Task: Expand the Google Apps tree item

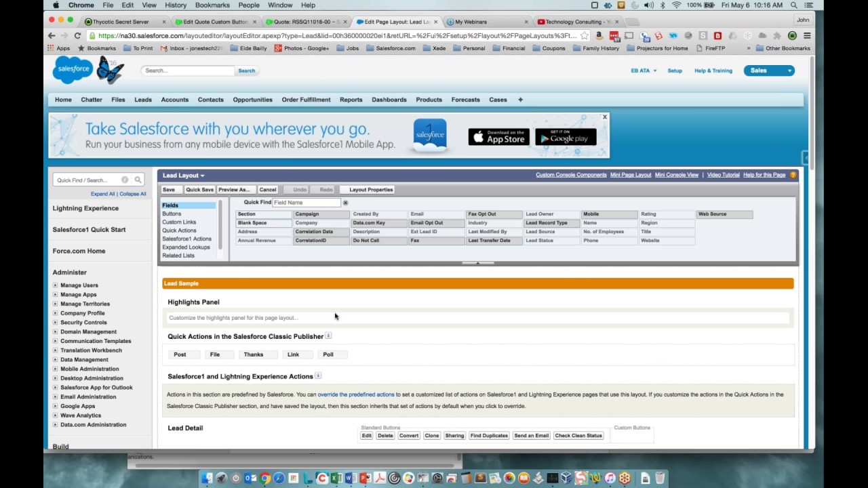Action: [56, 406]
